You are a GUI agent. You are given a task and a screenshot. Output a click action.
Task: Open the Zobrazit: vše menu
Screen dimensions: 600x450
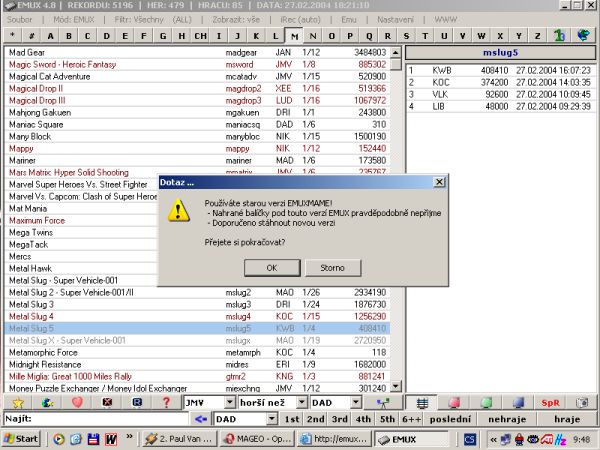click(x=236, y=19)
